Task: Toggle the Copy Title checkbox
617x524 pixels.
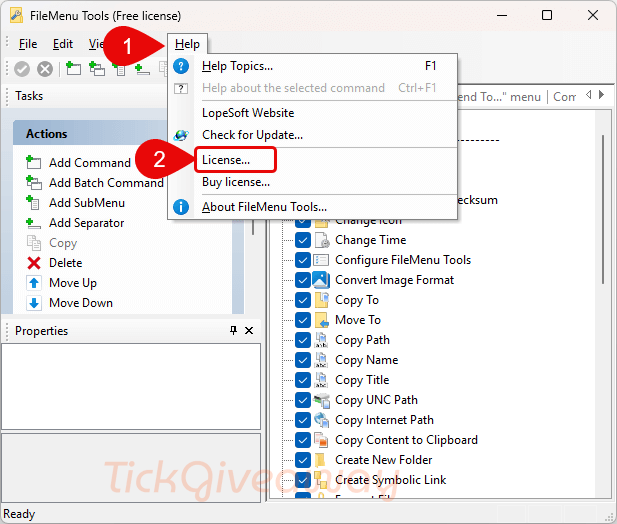Action: [x=303, y=380]
